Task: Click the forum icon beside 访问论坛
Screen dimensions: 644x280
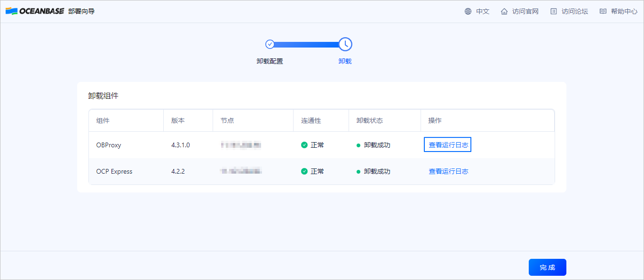Action: pos(554,11)
